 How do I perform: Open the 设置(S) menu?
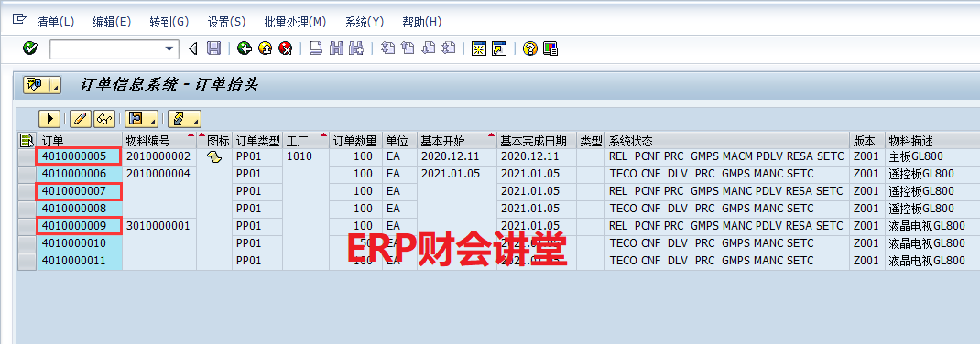tap(226, 22)
